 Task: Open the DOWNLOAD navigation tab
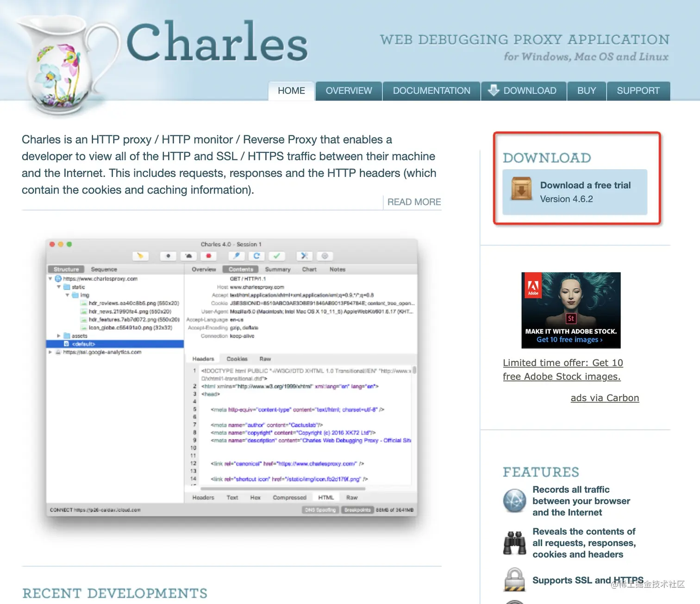pos(524,91)
